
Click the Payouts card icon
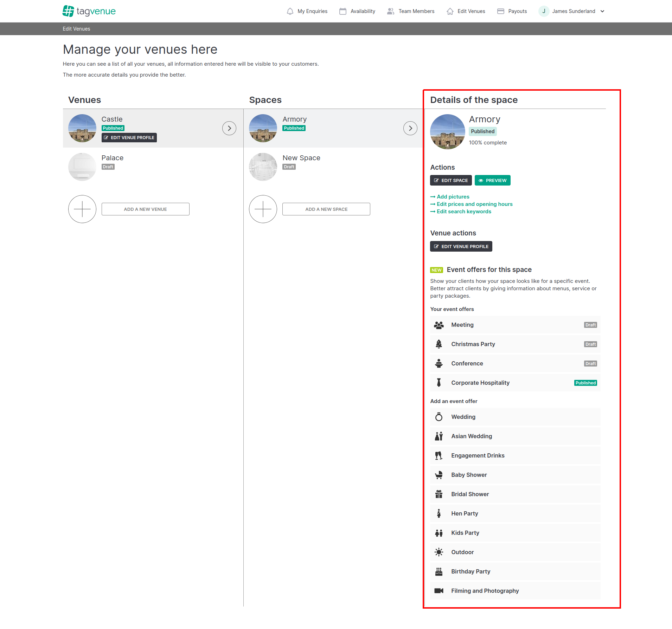(500, 11)
